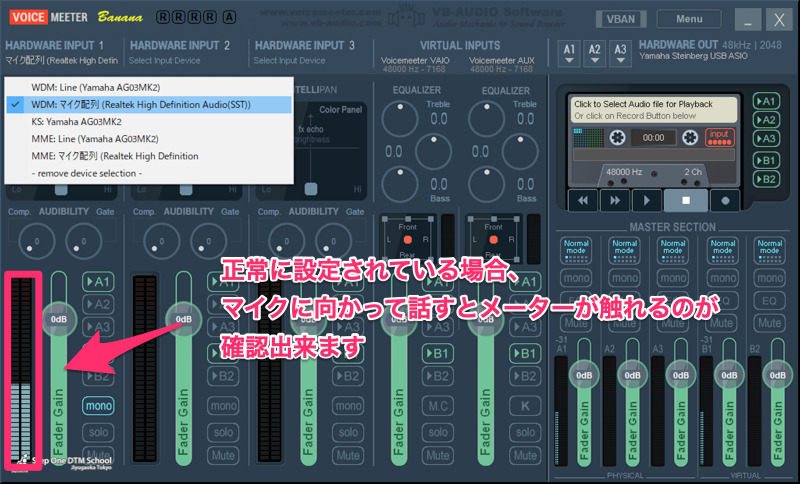Click Comp knob on Hardware Input 1

tap(36, 241)
